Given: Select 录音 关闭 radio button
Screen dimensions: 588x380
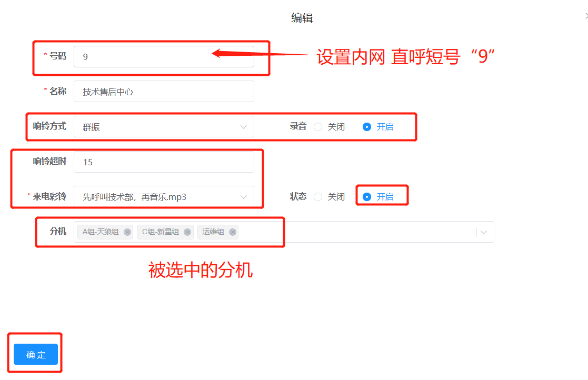Looking at the screenshot, I should click(318, 127).
